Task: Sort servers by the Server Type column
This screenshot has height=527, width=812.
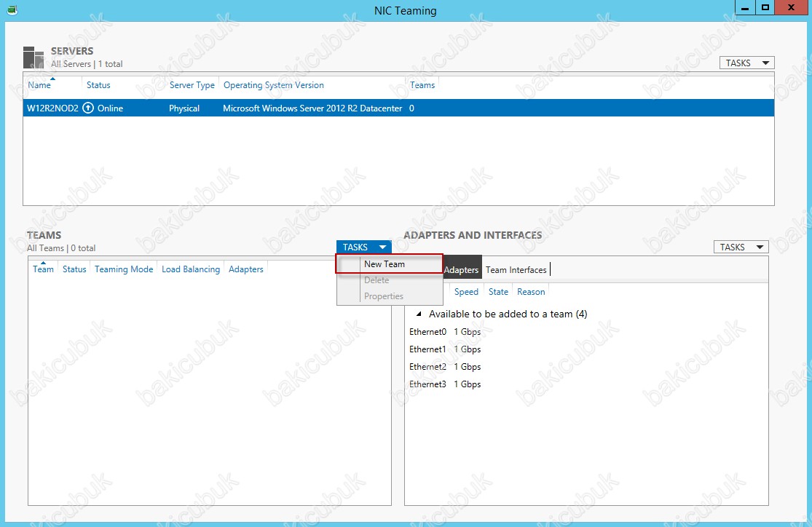Action: click(192, 85)
